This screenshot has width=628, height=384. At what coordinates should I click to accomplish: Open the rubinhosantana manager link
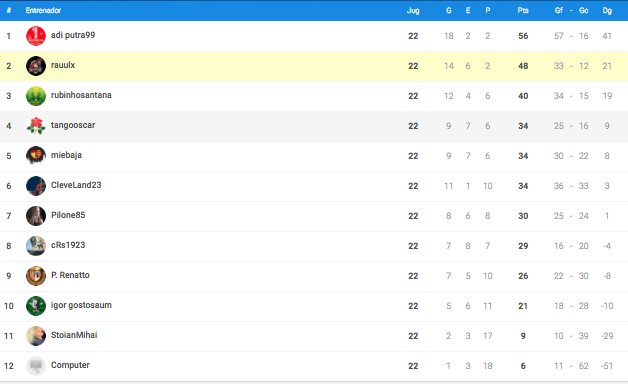click(81, 95)
